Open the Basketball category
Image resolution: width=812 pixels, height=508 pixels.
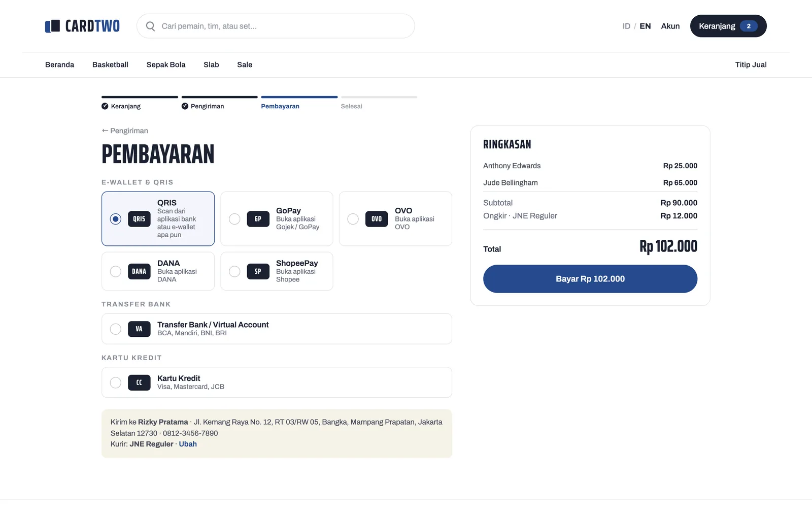(x=110, y=65)
